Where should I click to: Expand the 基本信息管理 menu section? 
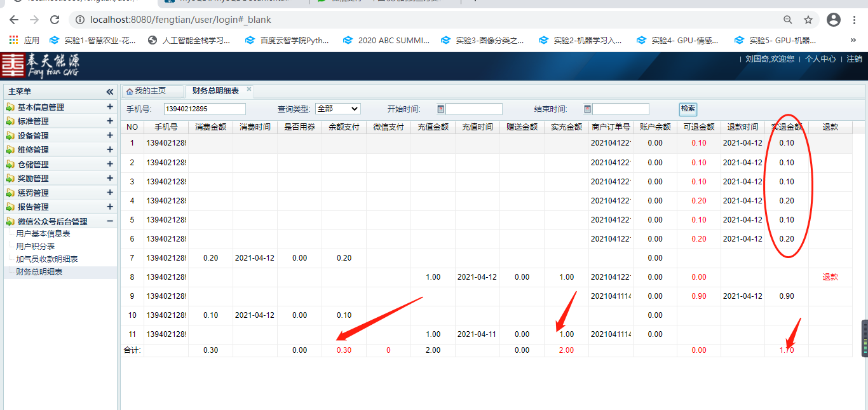110,107
